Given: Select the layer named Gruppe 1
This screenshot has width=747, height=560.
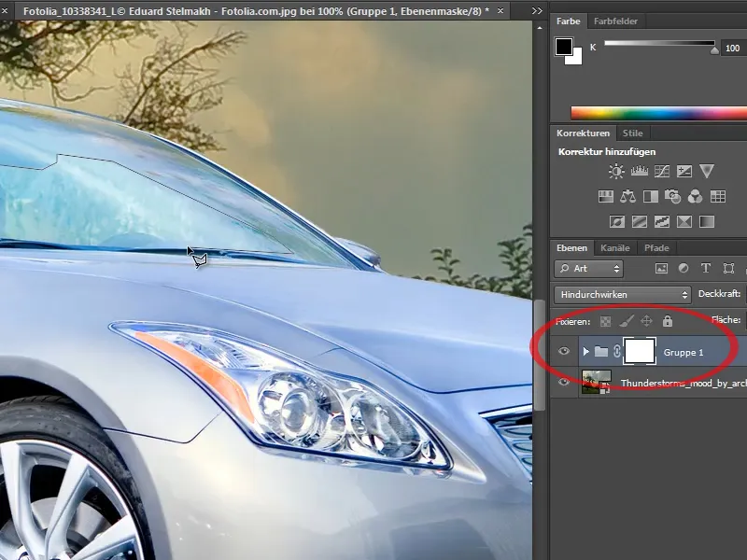Looking at the screenshot, I should (684, 353).
